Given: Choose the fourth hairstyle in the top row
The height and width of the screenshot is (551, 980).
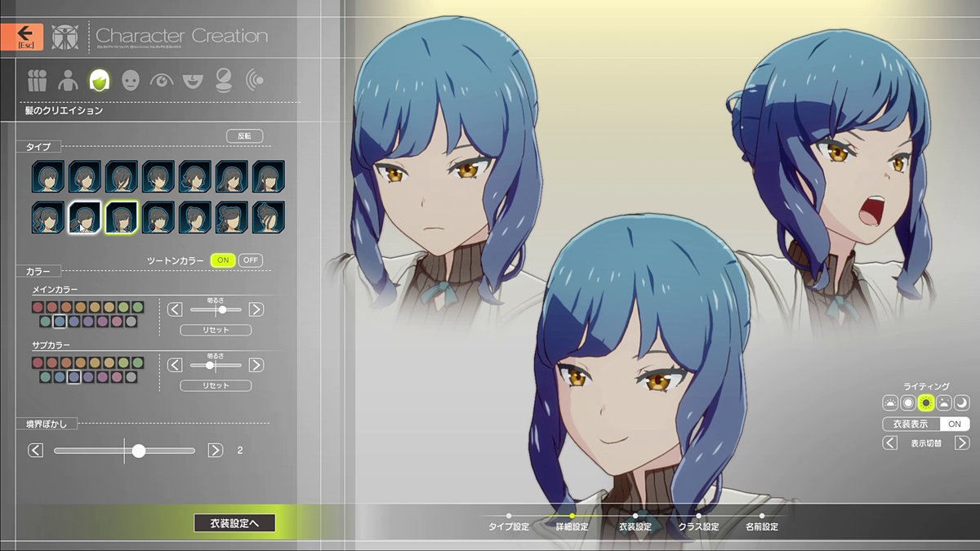Looking at the screenshot, I should point(158,176).
